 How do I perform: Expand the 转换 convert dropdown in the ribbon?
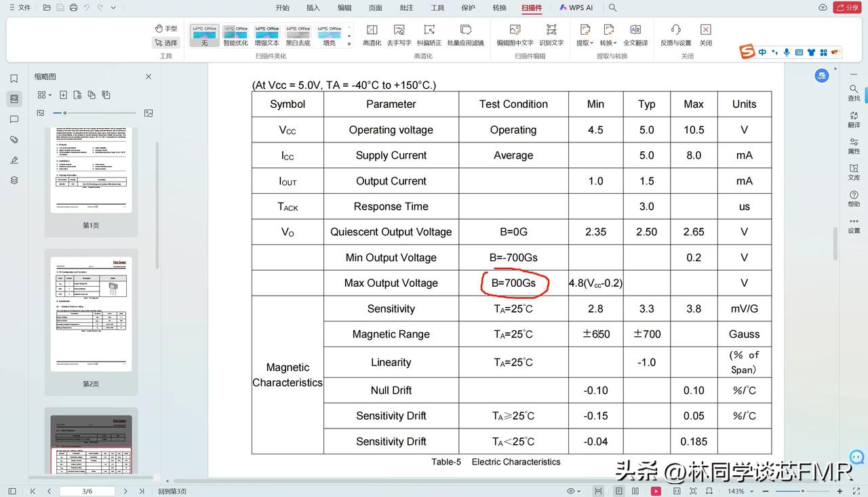(x=608, y=35)
